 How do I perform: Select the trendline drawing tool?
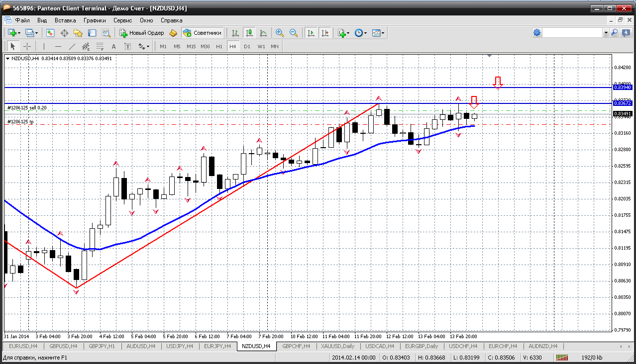click(x=72, y=46)
